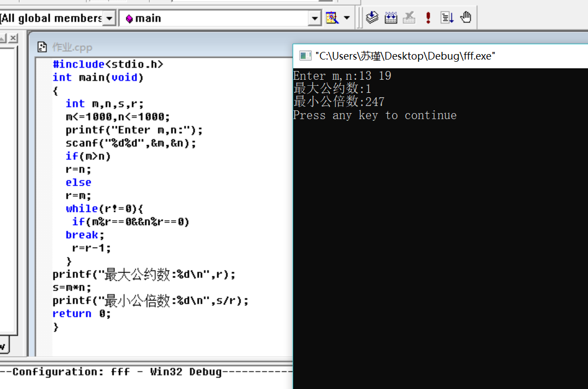This screenshot has height=389, width=588.
Task: Open the All global members dropdown
Action: (109, 18)
